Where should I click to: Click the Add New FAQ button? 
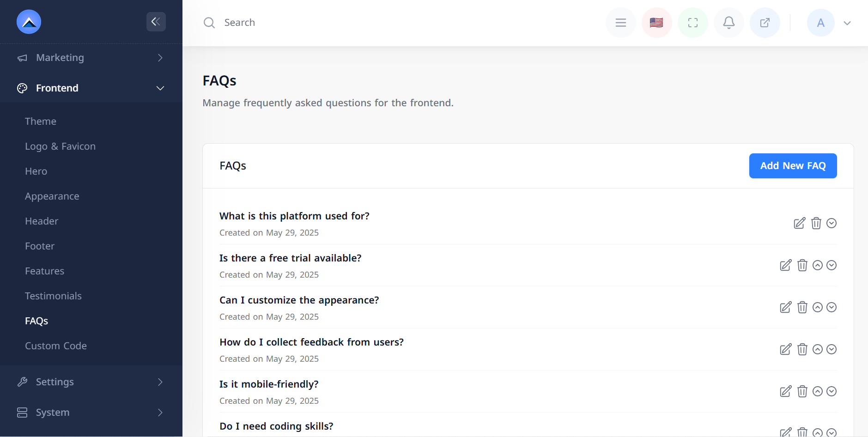point(793,166)
